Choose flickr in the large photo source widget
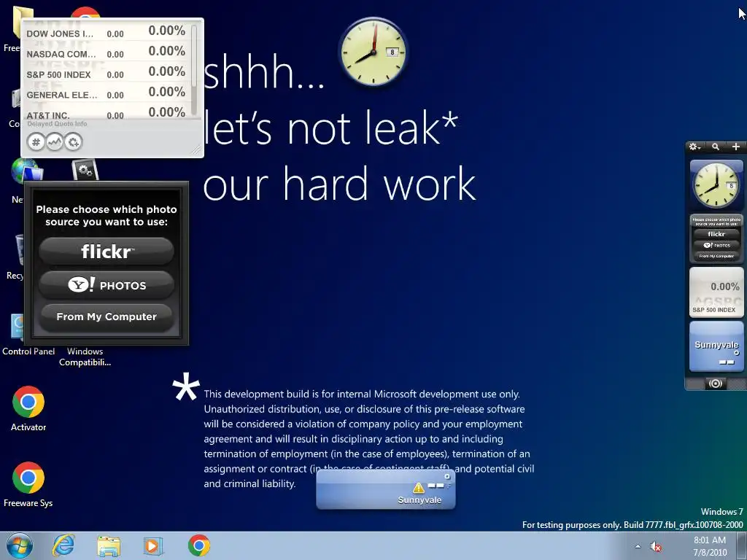Viewport: 747px width, 560px height. tap(107, 252)
